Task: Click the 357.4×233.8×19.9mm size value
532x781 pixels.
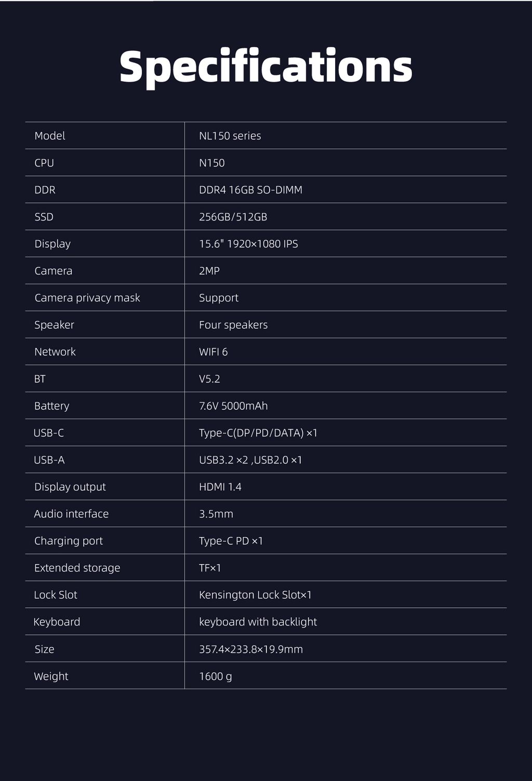Action: 251,649
